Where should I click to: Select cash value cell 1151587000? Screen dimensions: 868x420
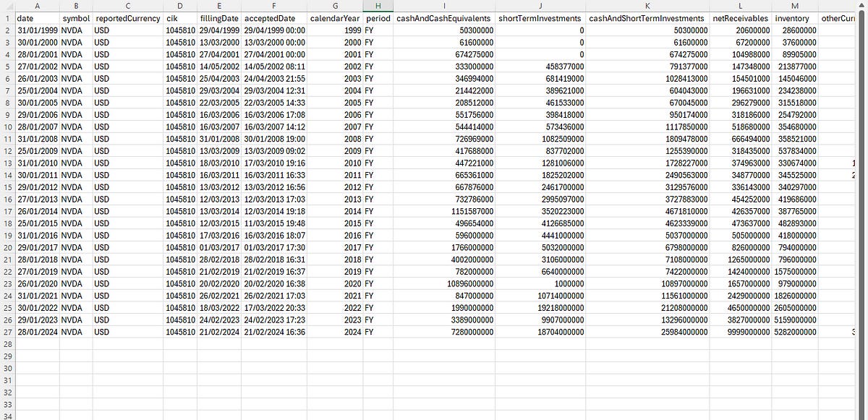coord(444,212)
